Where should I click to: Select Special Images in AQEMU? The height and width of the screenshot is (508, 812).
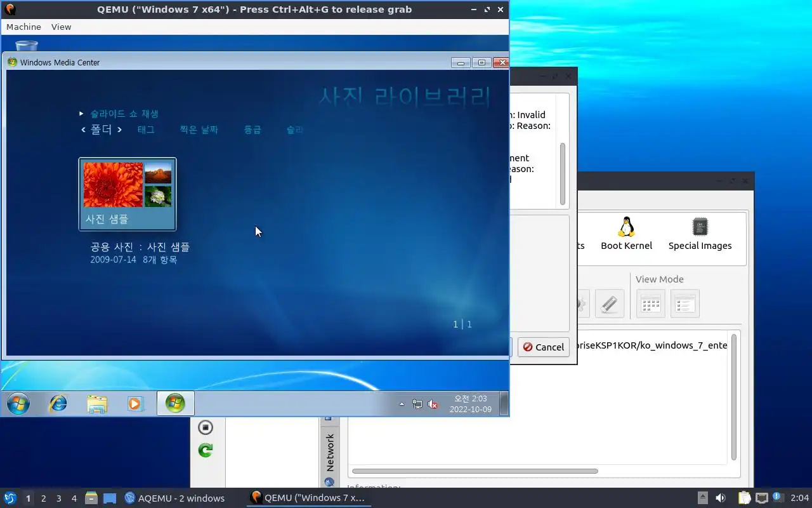[700, 234]
